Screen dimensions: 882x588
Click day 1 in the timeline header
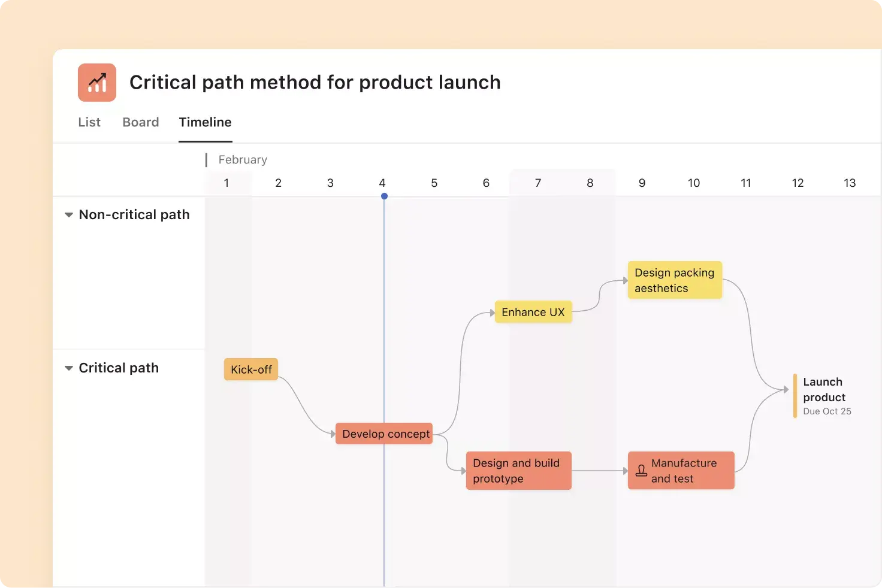coord(226,183)
